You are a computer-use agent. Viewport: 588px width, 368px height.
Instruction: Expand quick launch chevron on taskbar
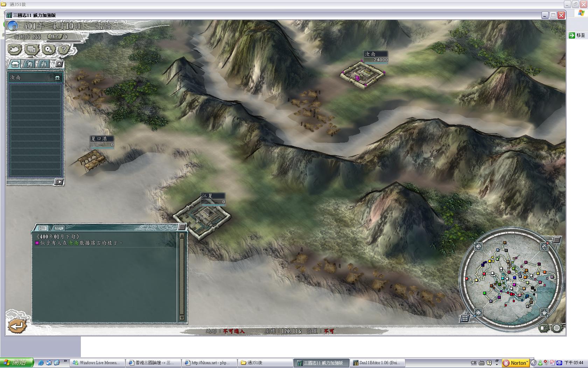tap(65, 361)
